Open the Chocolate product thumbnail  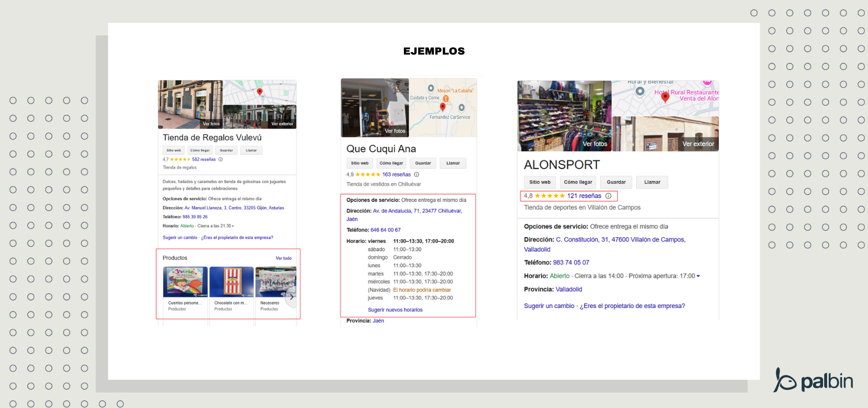231,282
